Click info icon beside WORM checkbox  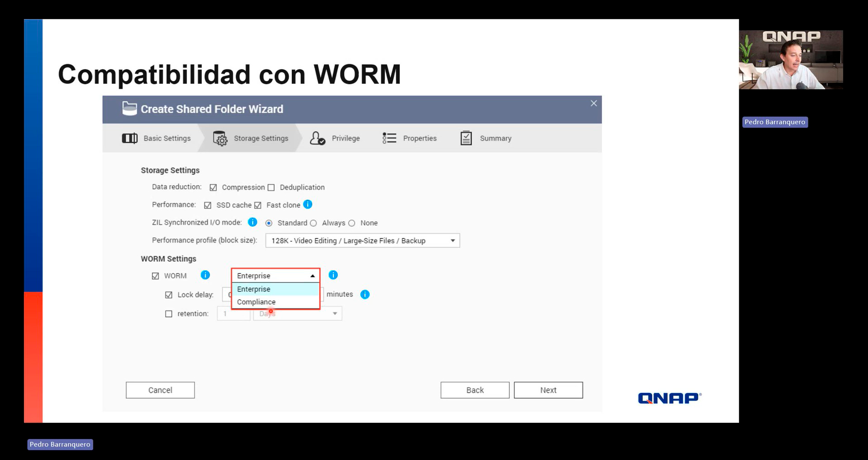205,275
